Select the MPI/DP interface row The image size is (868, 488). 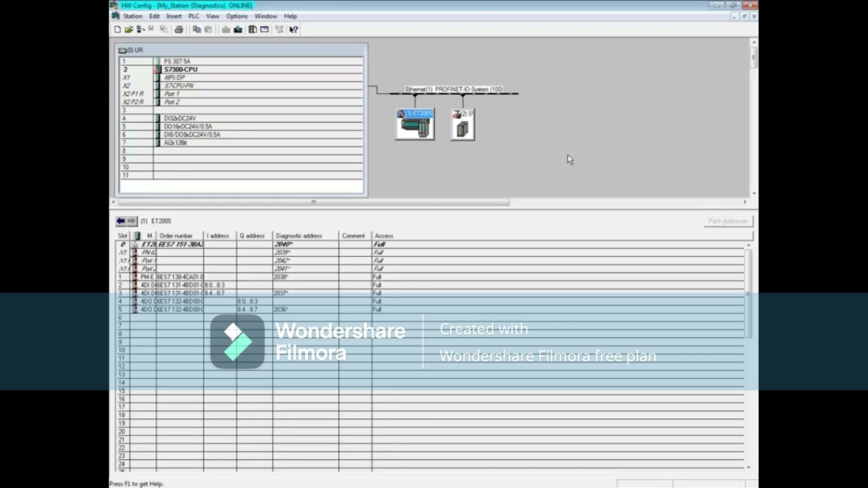(241, 78)
